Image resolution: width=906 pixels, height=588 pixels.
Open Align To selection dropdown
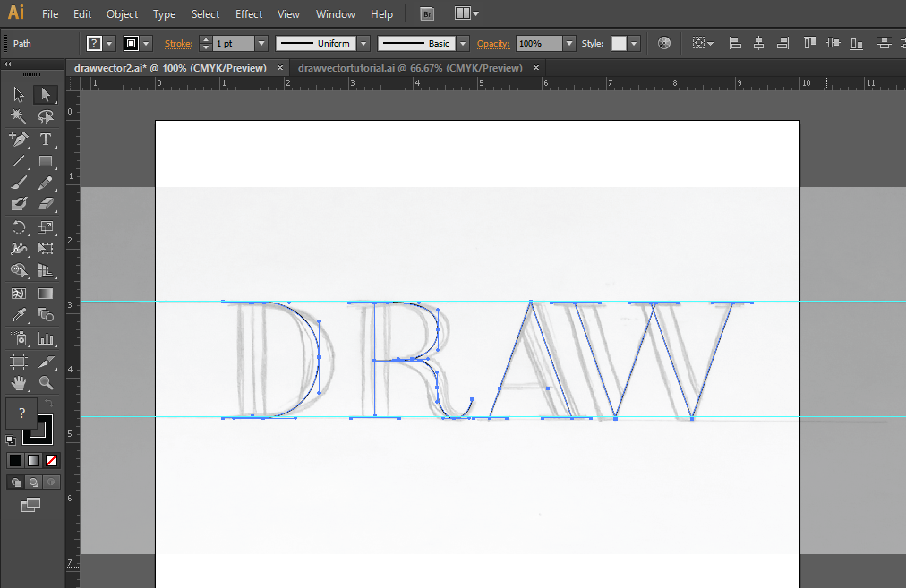pyautogui.click(x=703, y=43)
